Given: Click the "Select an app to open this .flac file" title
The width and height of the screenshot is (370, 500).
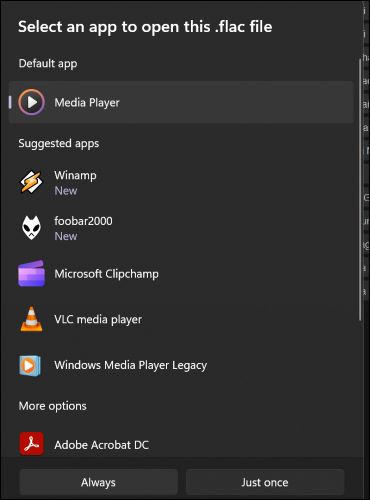Looking at the screenshot, I should click(145, 27).
